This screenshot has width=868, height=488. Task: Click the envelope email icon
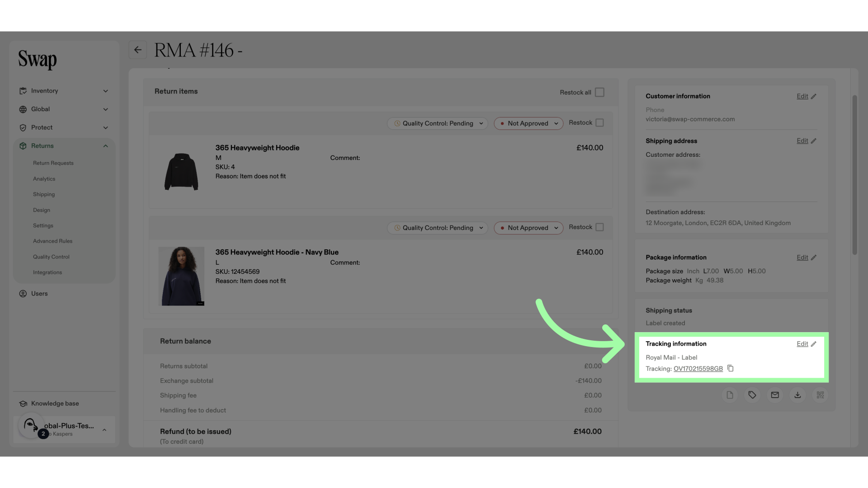point(775,395)
